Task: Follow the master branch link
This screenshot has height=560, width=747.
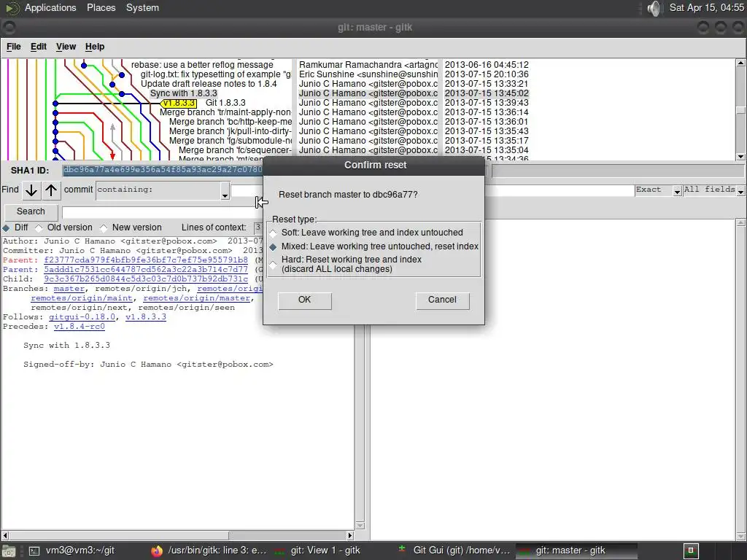Action: [x=69, y=289]
